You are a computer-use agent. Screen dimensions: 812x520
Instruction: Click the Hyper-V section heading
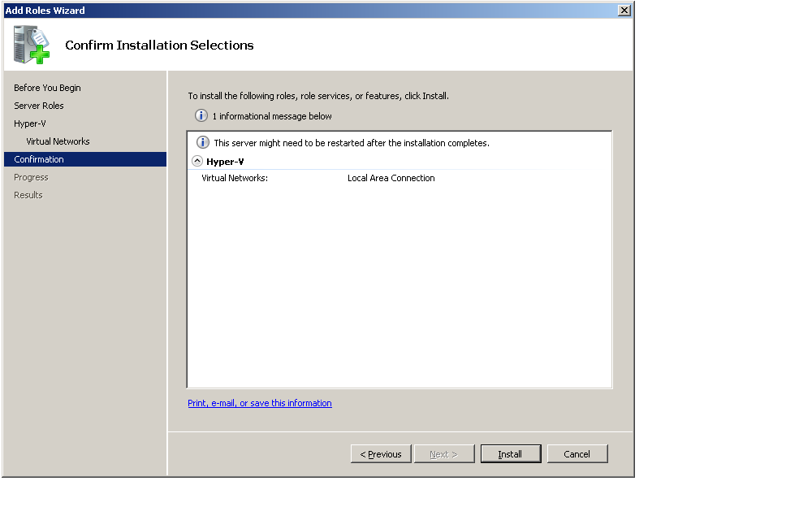click(x=225, y=162)
